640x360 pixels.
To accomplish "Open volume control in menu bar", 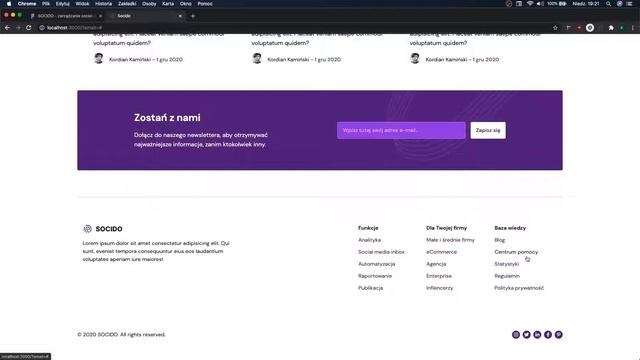I will [x=540, y=4].
